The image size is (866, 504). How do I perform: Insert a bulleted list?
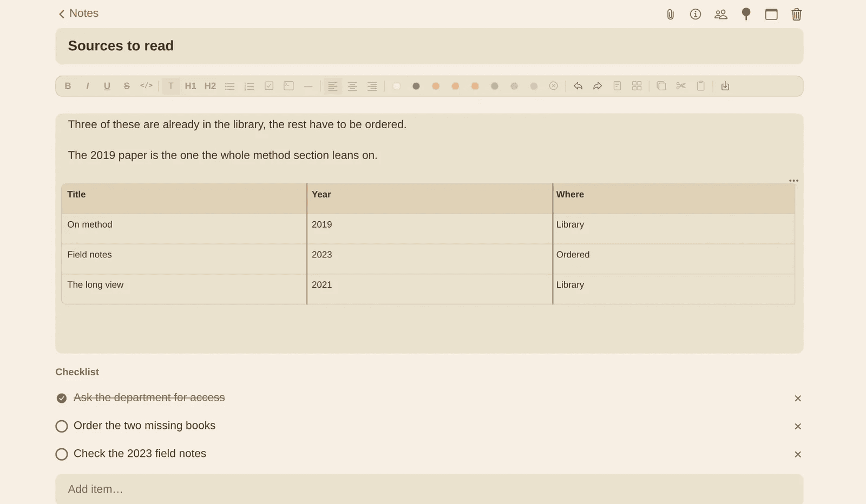229,86
